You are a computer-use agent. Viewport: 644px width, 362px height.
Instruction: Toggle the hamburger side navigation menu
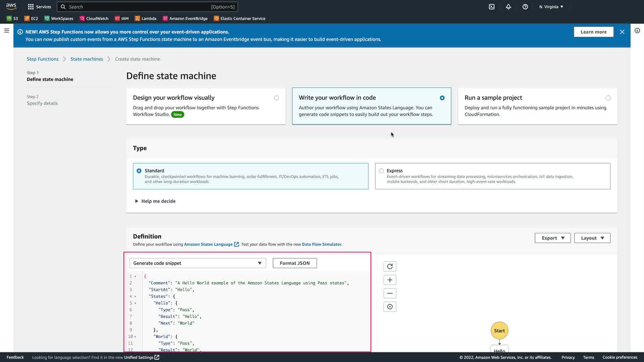pyautogui.click(x=7, y=31)
